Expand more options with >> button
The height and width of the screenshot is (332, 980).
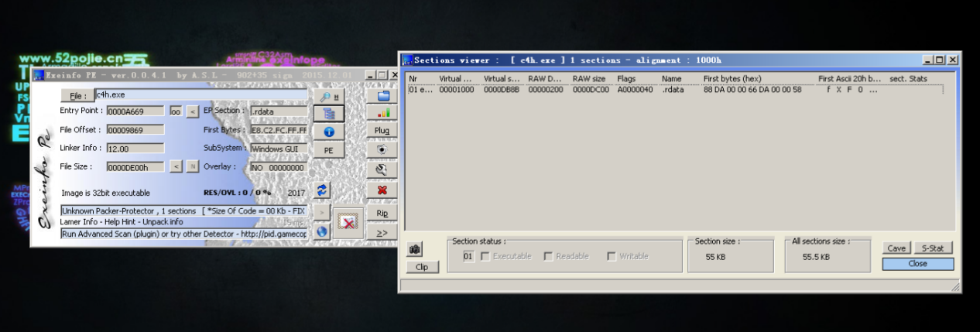click(382, 231)
